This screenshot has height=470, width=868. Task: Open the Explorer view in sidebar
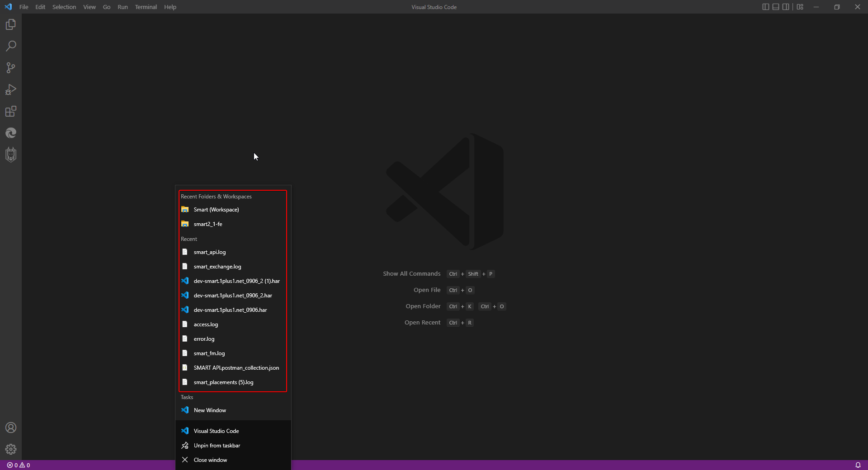pyautogui.click(x=11, y=24)
